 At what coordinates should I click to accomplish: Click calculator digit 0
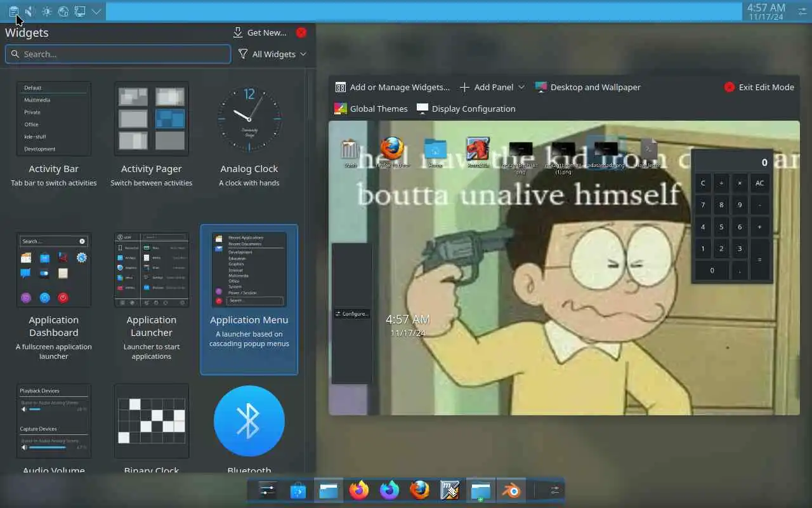pyautogui.click(x=712, y=271)
